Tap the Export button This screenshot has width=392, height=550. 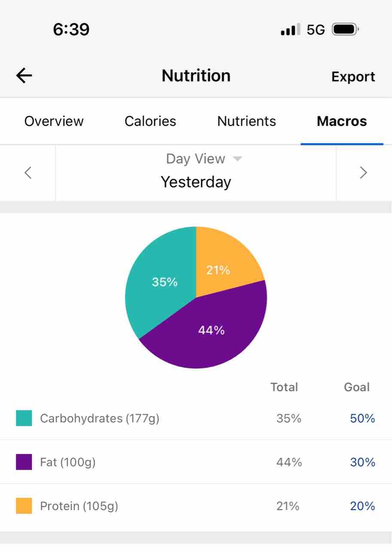click(x=353, y=77)
